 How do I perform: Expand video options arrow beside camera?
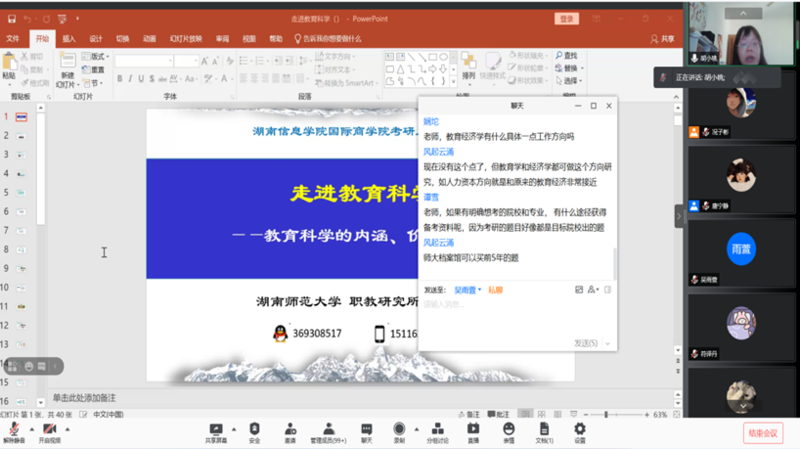click(67, 429)
